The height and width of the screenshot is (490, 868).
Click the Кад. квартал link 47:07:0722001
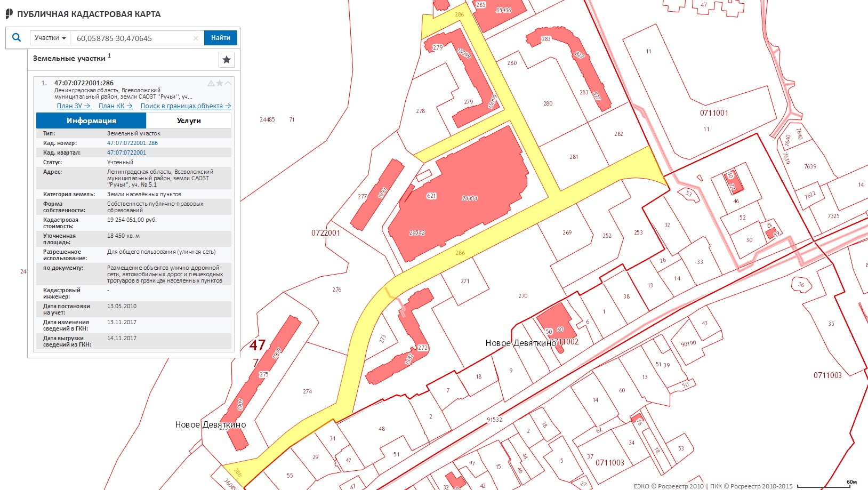tap(126, 152)
